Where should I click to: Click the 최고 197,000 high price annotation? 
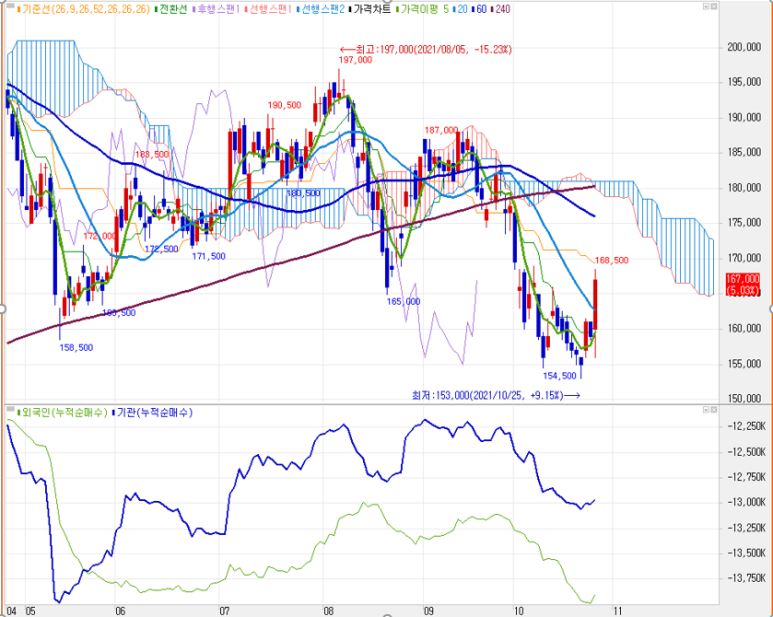(426, 49)
